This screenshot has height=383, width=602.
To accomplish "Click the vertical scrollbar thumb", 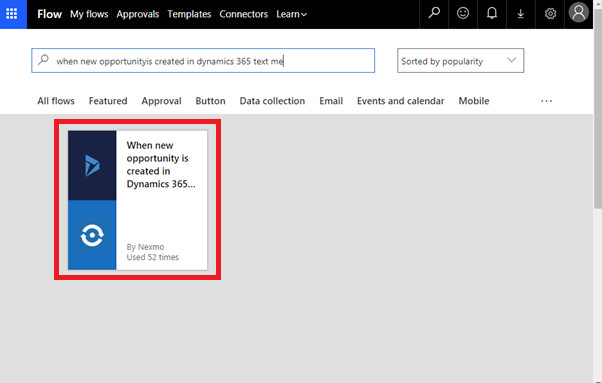I will [x=598, y=109].
